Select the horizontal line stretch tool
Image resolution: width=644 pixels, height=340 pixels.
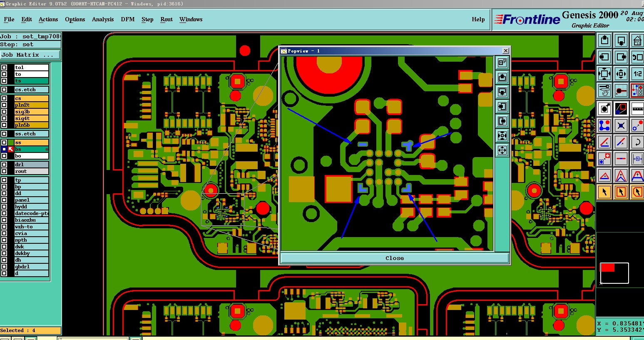pyautogui.click(x=621, y=159)
